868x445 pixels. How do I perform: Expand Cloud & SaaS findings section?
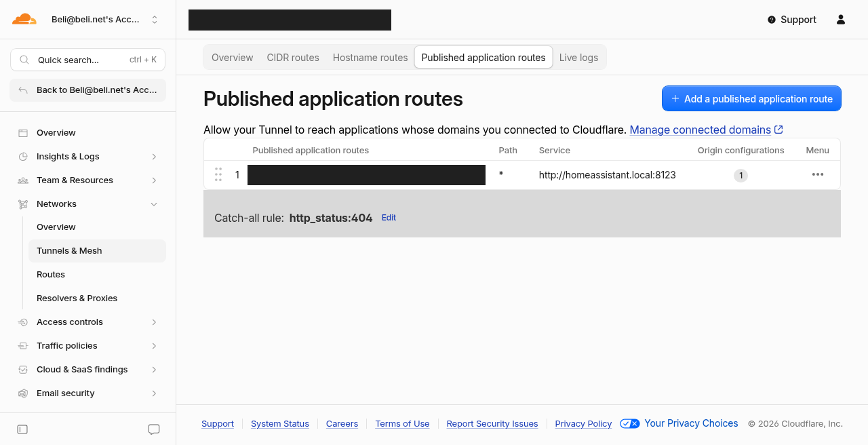pos(154,370)
